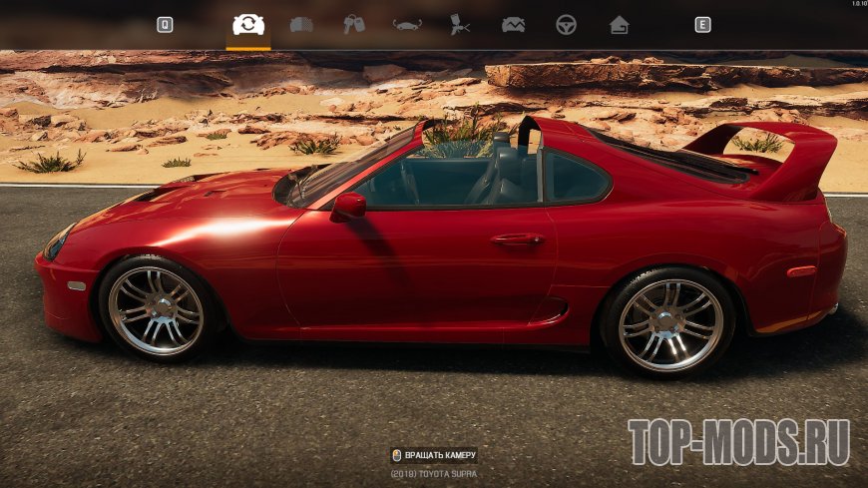This screenshot has height=488, width=868.
Task: Click the red side mirror
Action: tap(348, 206)
